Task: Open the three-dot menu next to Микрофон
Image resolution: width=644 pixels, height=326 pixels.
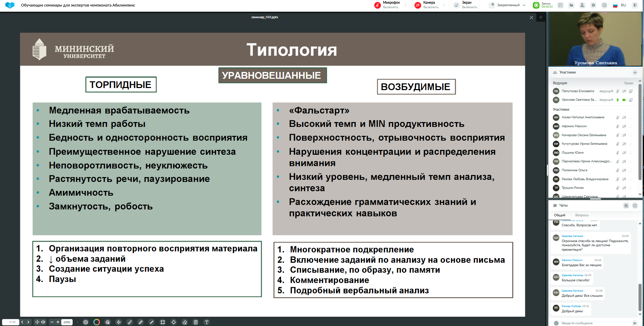Action: (406, 5)
